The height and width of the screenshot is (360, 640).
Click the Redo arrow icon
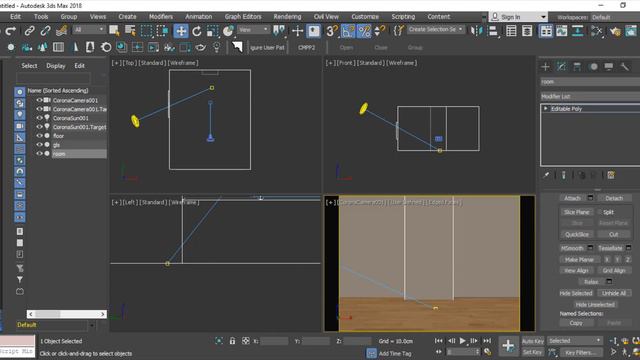click(11, 31)
